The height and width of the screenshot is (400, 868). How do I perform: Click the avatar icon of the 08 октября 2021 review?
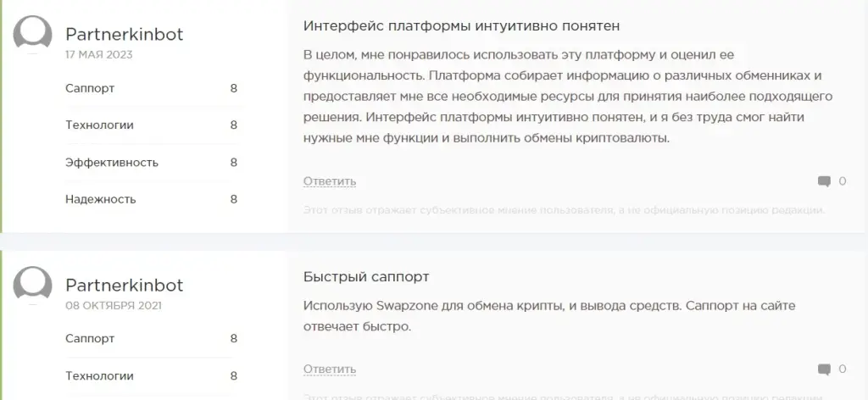(x=33, y=286)
